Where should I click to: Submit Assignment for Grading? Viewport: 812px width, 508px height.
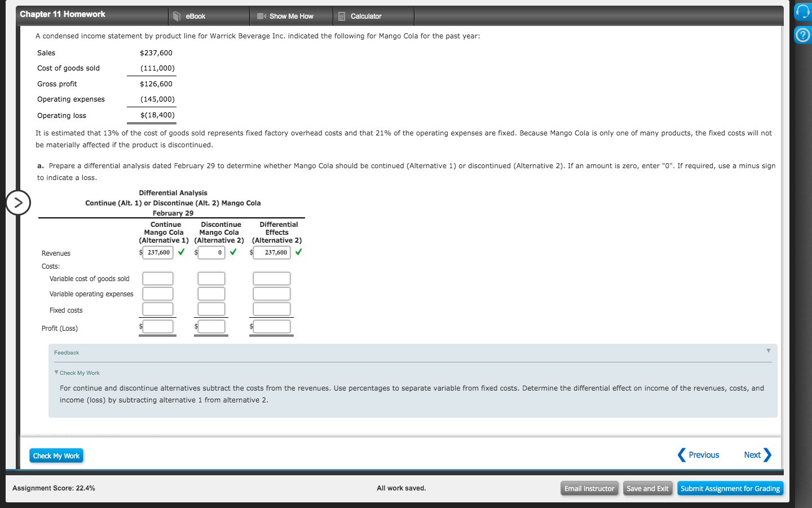(x=730, y=488)
